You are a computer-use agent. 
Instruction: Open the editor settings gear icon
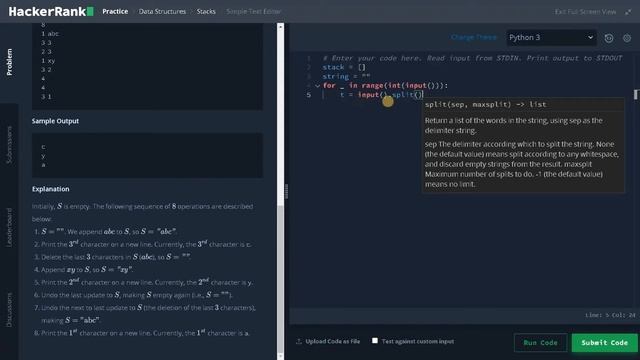coord(627,38)
